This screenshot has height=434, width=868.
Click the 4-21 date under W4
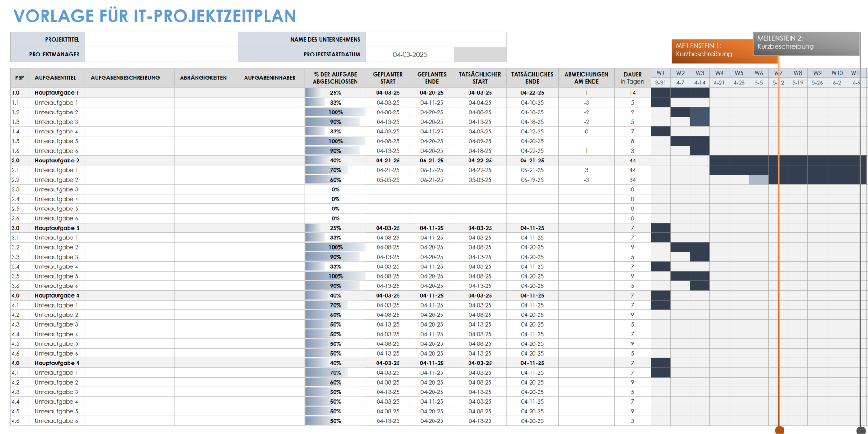(720, 83)
